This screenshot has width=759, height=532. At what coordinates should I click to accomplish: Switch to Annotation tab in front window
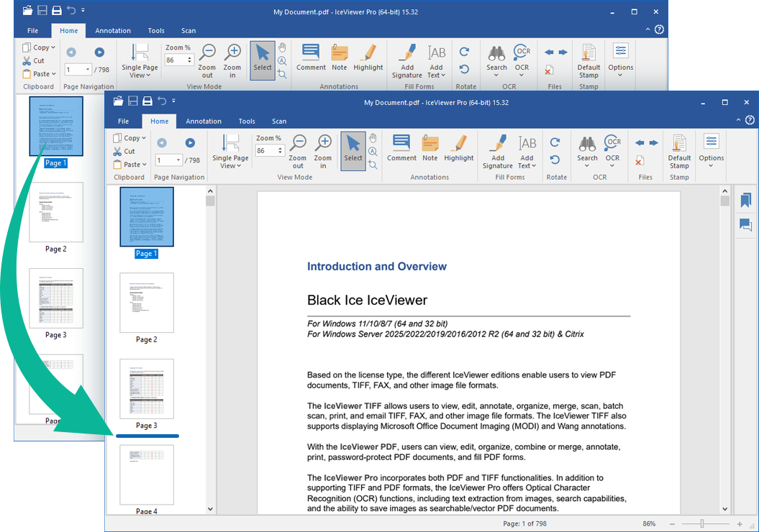coord(204,121)
